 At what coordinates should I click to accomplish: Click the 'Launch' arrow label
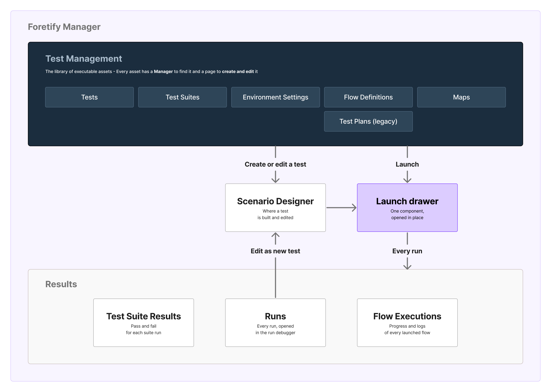407,164
